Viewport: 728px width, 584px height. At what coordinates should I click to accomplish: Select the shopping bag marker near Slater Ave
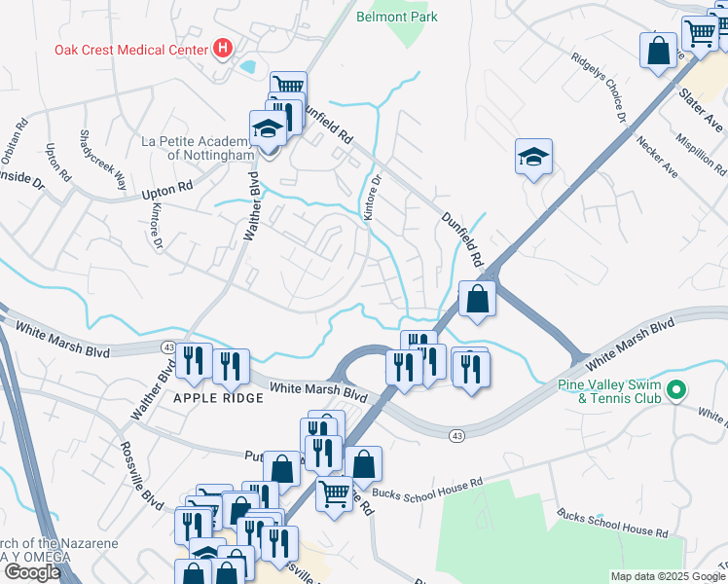658,52
